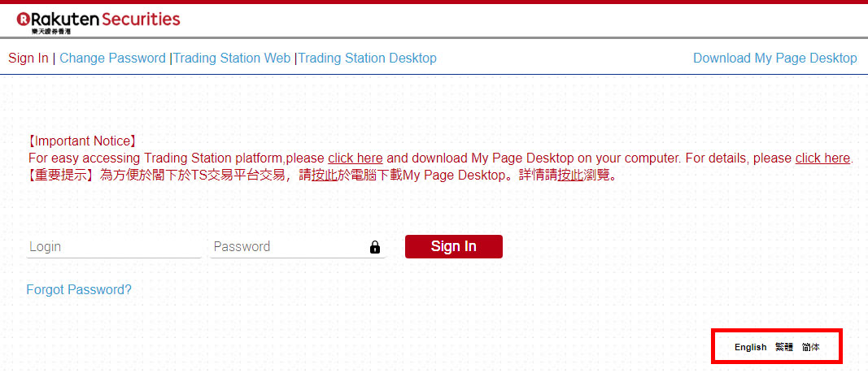
Task: Focus the Login input field
Action: 113,247
